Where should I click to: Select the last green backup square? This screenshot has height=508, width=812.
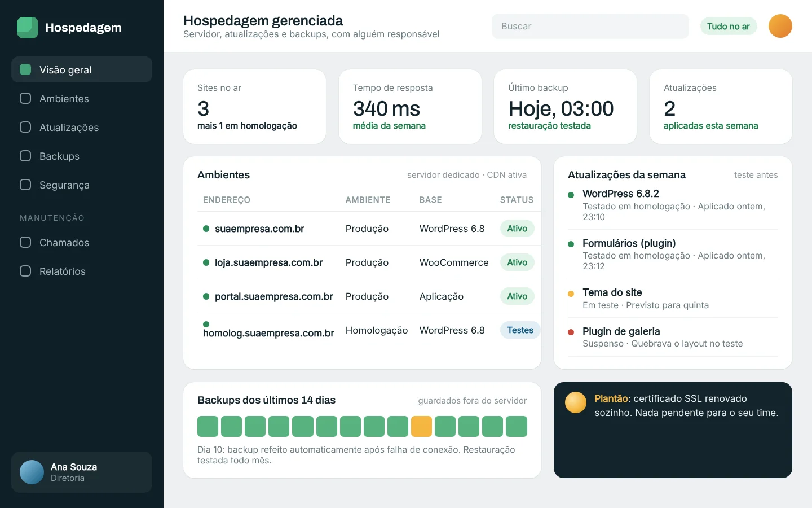(x=517, y=426)
